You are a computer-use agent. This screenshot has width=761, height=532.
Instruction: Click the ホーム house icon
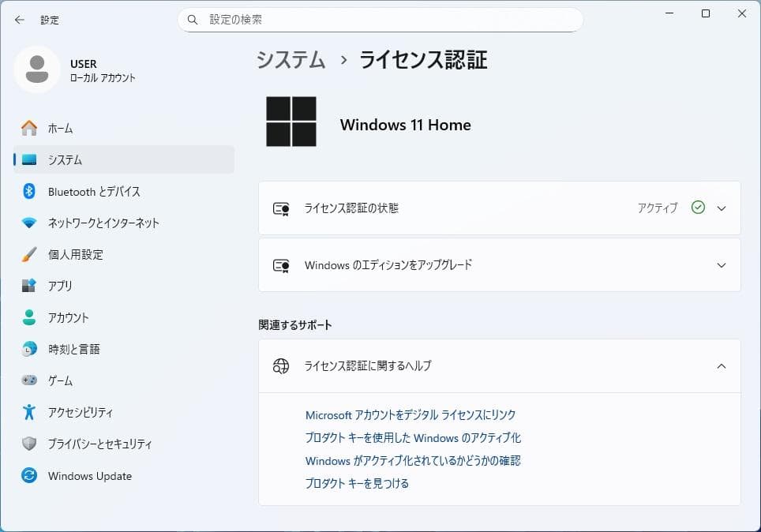click(29, 128)
